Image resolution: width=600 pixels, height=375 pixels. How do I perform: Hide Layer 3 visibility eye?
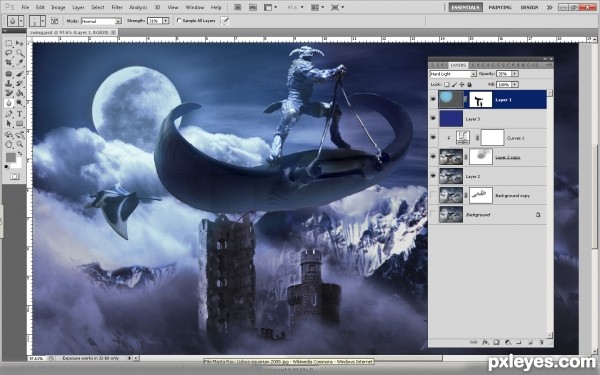(x=433, y=119)
